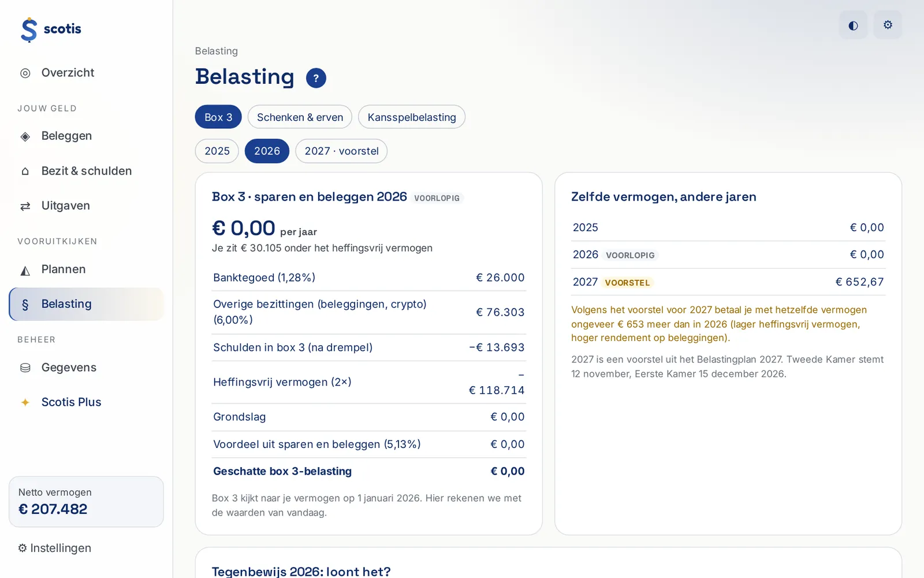Click the Belasting page heading
Screen dimensions: 924x578
point(245,77)
